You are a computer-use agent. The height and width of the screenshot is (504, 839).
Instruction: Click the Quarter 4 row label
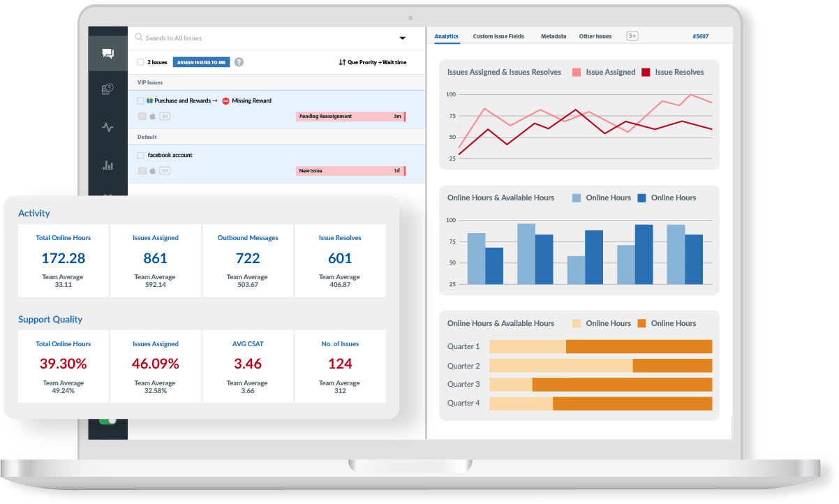[463, 403]
